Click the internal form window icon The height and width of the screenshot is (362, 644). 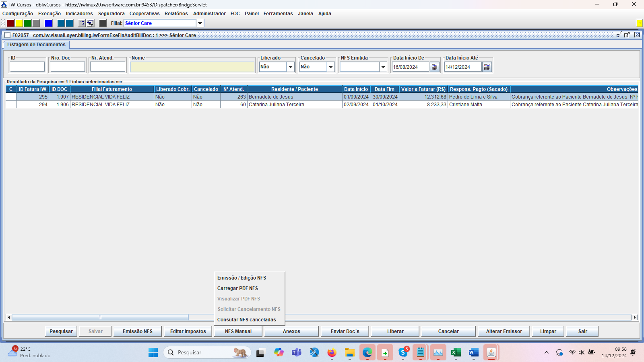[7, 35]
